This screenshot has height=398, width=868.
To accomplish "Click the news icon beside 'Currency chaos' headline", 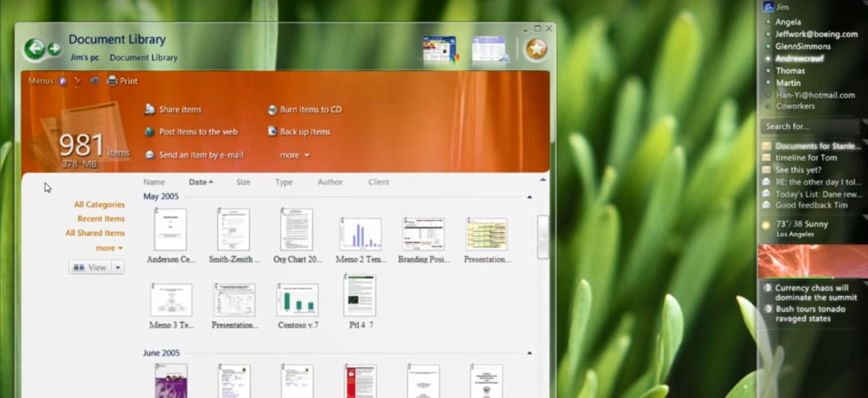I will tap(767, 287).
